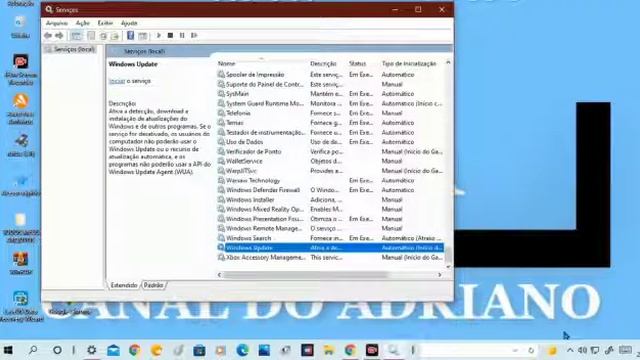Select the WalletService row
The image size is (640, 360).
tap(331, 161)
